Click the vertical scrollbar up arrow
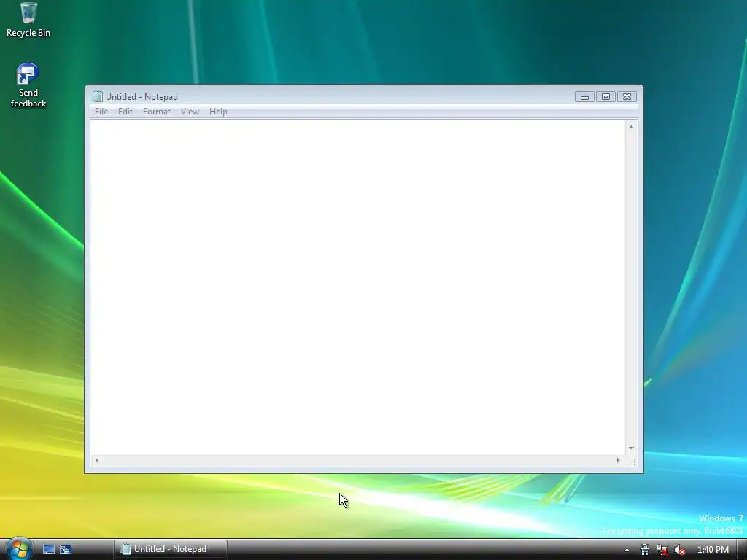Screen dimensions: 747x560 point(631,127)
